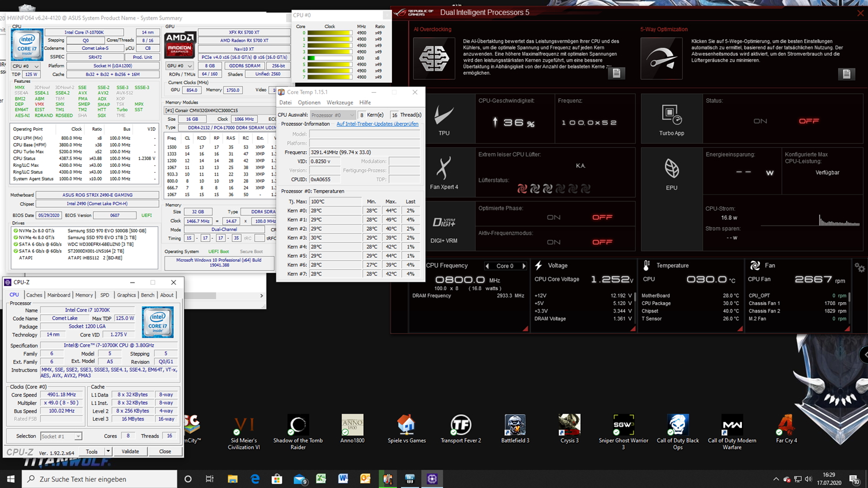The image size is (868, 488).
Task: Click the Windows Start button
Action: (10, 479)
